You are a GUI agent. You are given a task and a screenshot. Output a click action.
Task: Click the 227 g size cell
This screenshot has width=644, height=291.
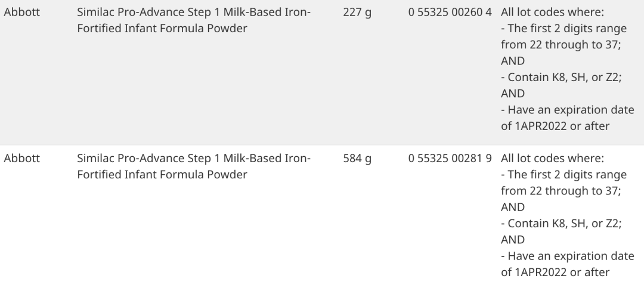(357, 13)
